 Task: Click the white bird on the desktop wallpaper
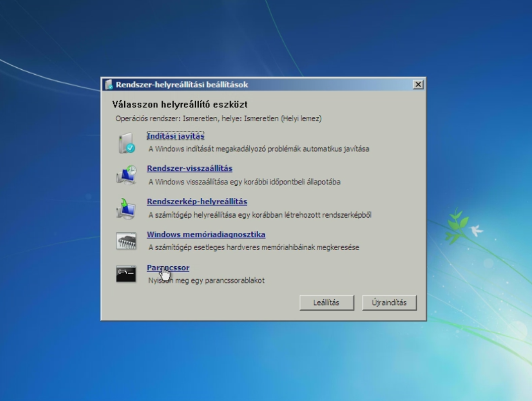click(x=476, y=230)
